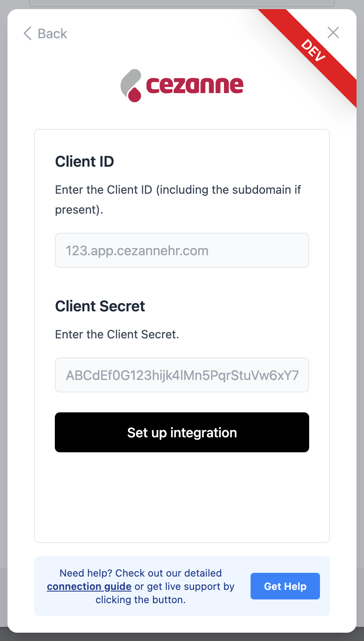
Task: Click the blue Get Help button
Action: (285, 586)
